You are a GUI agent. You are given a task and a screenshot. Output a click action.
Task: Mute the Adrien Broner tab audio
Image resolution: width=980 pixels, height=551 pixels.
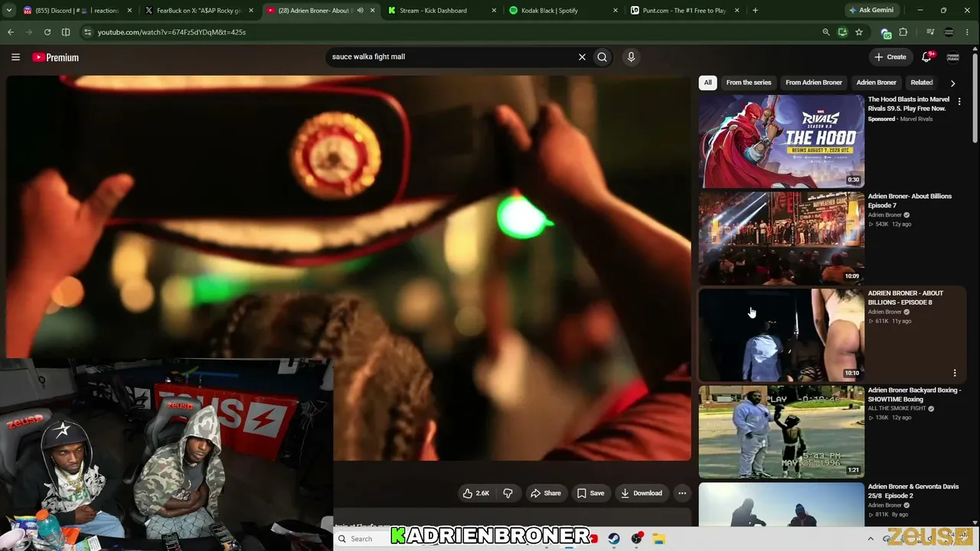coord(360,11)
